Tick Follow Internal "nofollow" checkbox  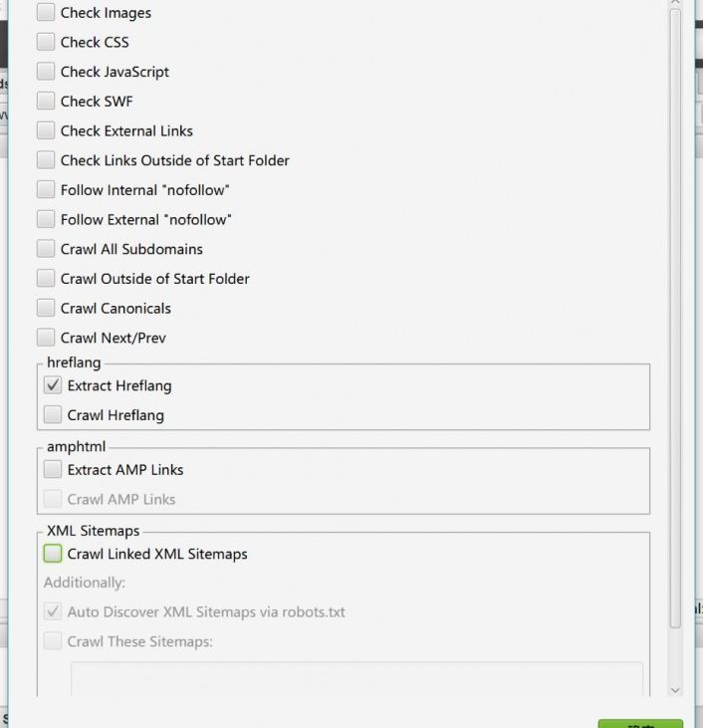pos(46,189)
